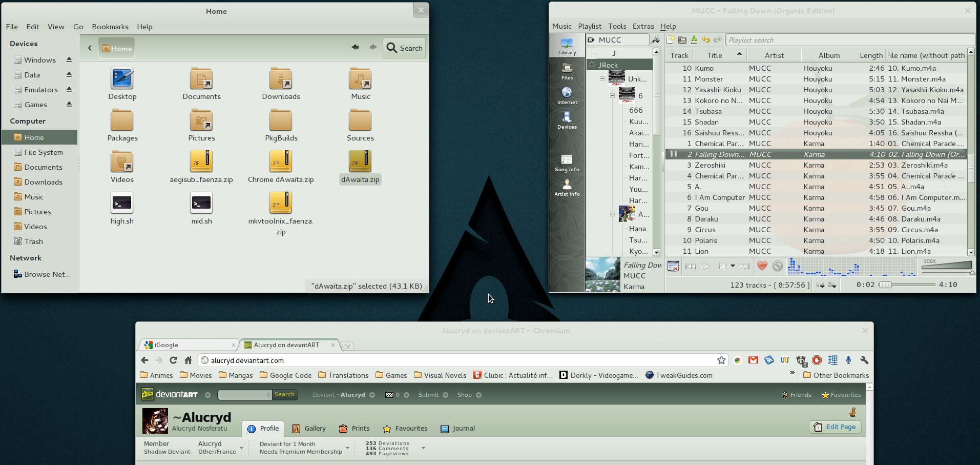The width and height of the screenshot is (980, 465).
Task: Open the Journal link on the Alucryd profile
Action: 457,429
